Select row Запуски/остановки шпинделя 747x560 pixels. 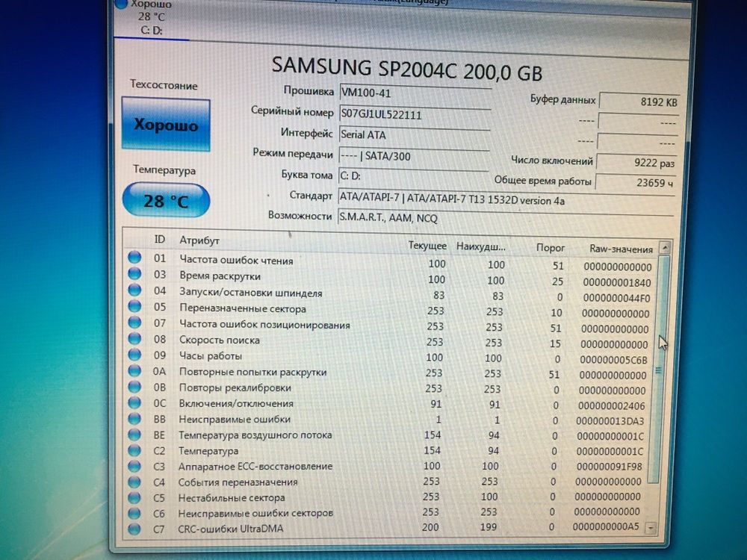pos(390,293)
